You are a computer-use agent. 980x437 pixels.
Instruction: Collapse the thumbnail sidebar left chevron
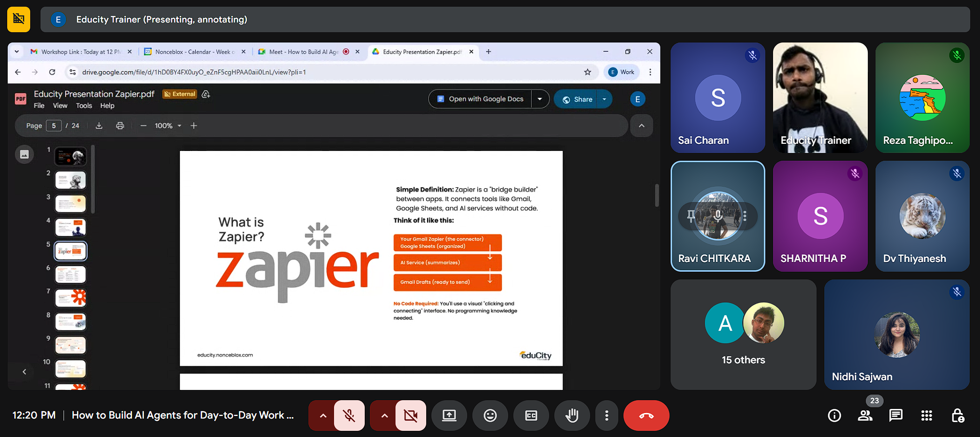click(x=24, y=372)
